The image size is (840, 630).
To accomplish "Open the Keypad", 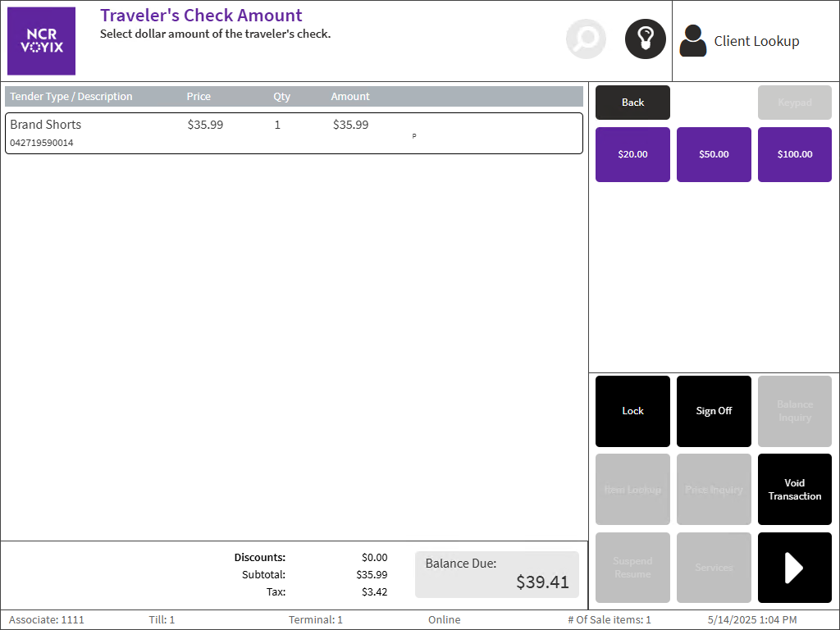I will pos(794,103).
